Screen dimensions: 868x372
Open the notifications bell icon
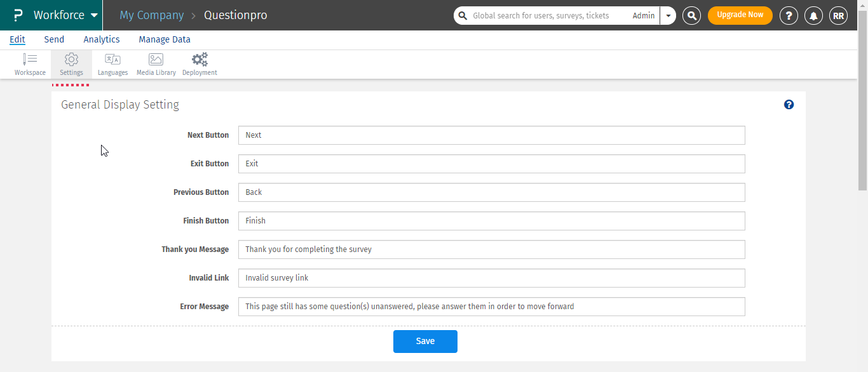click(813, 16)
